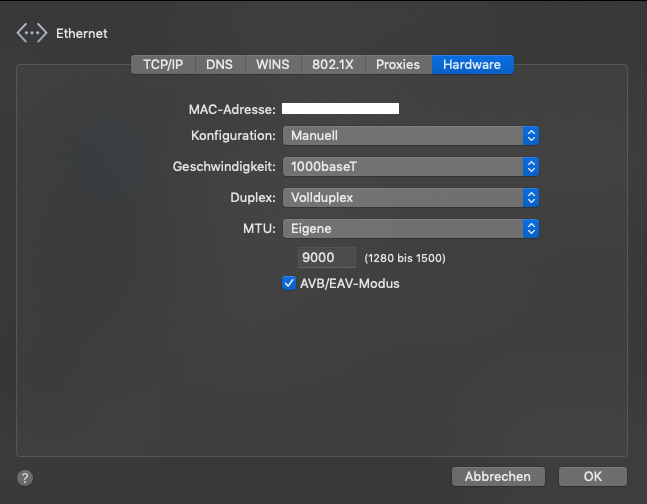Open the Konfiguration dropdown set to Manuell
The image size is (647, 504).
[411, 135]
